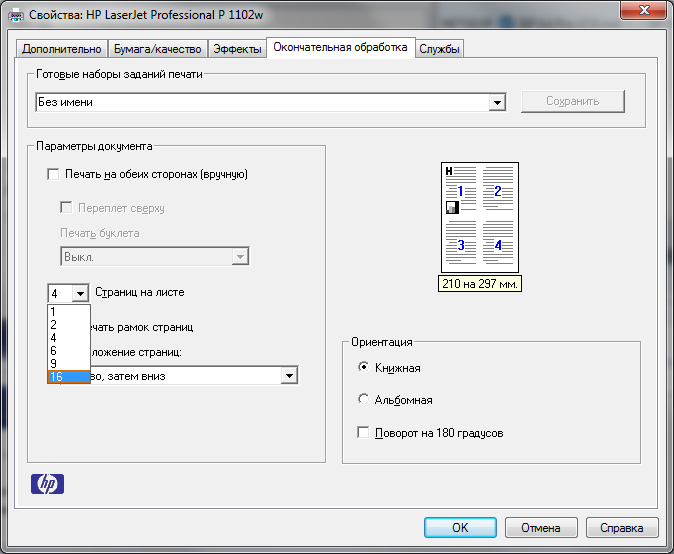674x554 pixels.
Task: Open the Бумага/качество tab
Action: click(157, 49)
